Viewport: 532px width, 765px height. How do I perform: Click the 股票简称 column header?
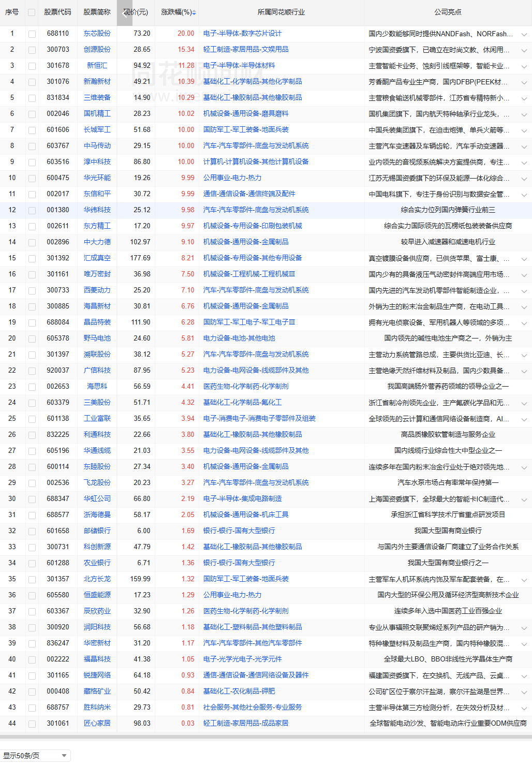97,12
